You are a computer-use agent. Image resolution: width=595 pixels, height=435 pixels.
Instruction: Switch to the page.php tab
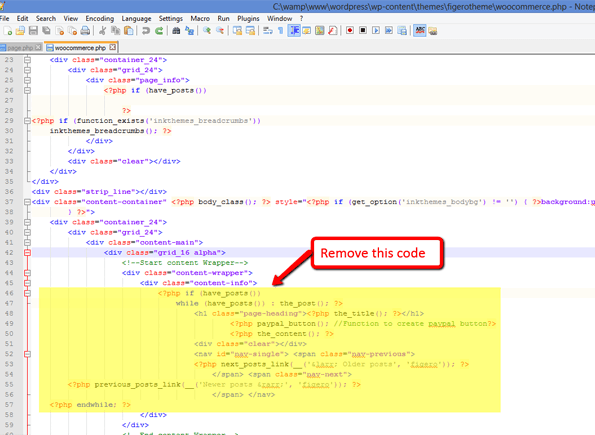tap(19, 47)
